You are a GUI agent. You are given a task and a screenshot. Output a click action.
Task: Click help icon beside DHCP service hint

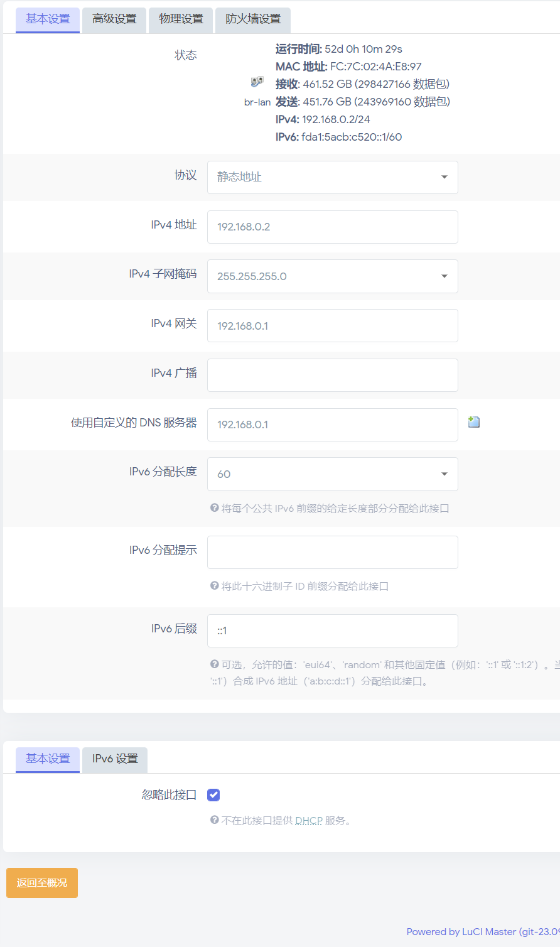pyautogui.click(x=215, y=820)
